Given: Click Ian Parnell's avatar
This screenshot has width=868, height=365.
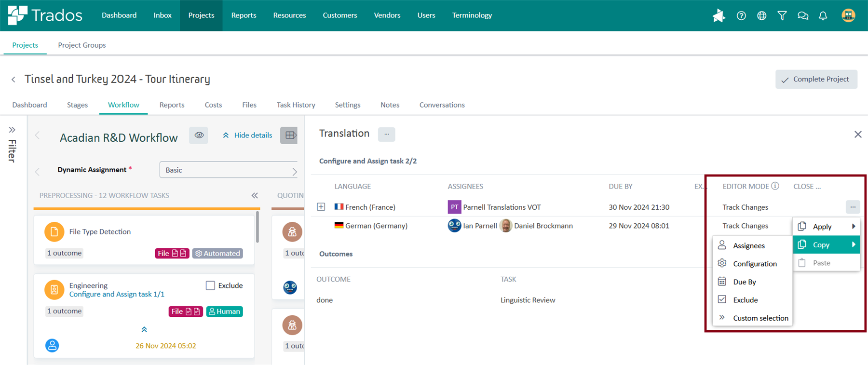Looking at the screenshot, I should click(454, 226).
